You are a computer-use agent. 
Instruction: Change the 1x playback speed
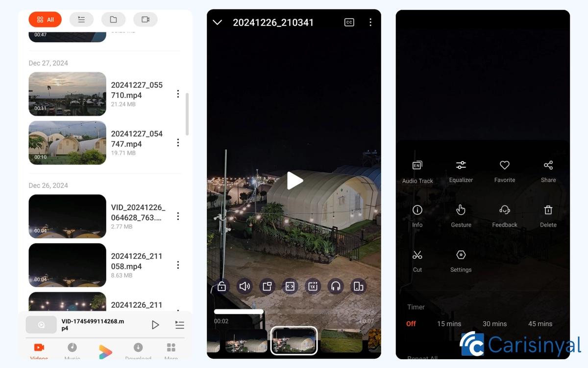pos(313,286)
